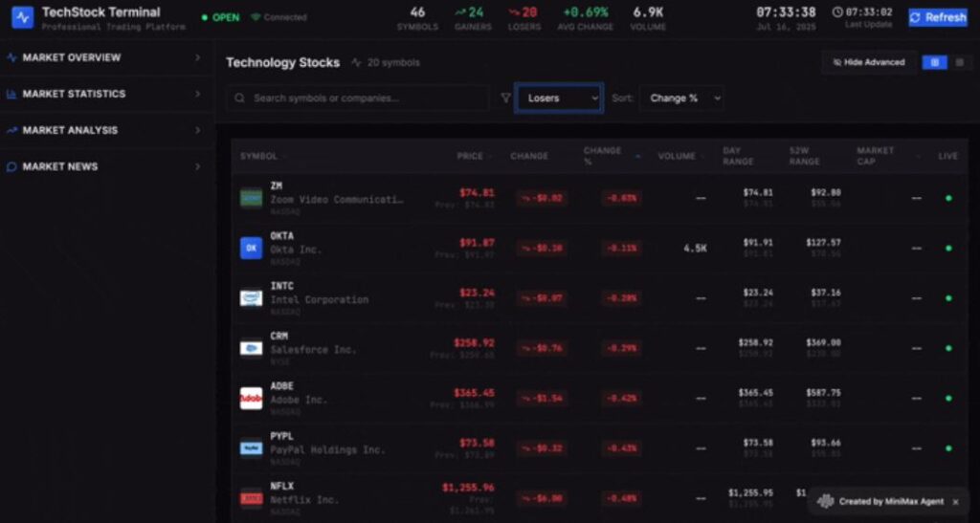Sort table by Price column header

473,156
